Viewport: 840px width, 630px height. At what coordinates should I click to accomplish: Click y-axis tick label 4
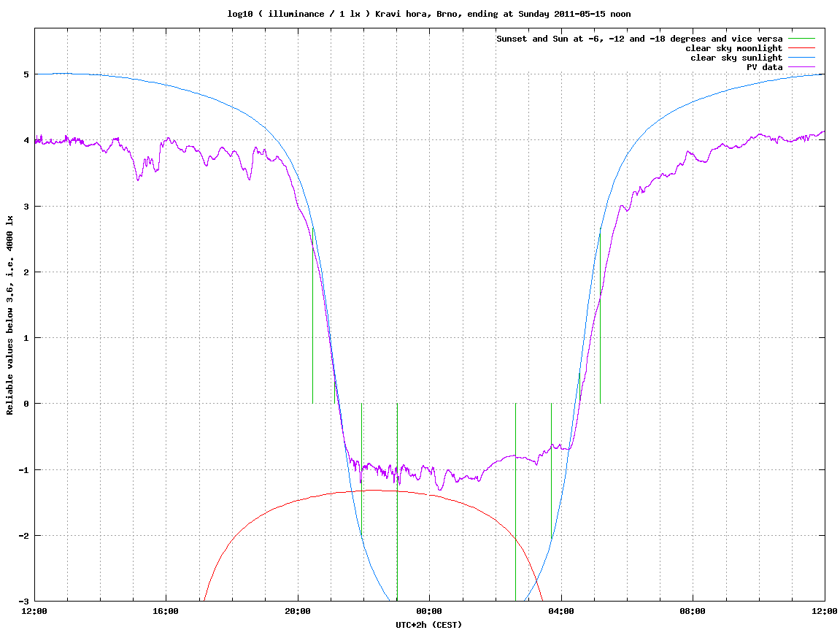(26, 140)
